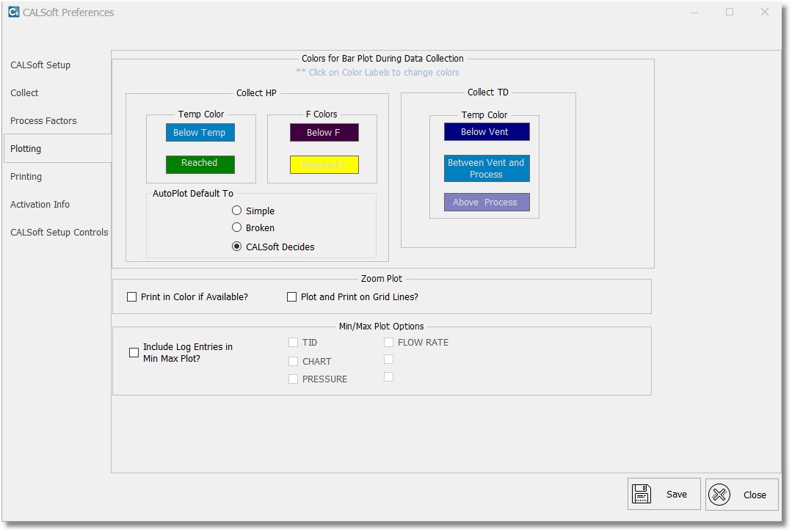Click the 'AutoPlot Default To' group label
Viewport: 792px width, 532px height.
click(x=193, y=193)
